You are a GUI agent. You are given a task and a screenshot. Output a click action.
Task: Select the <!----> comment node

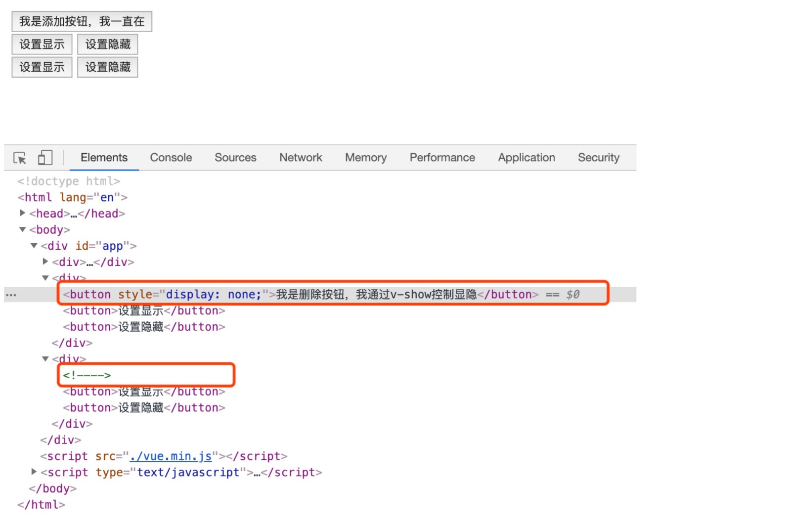[x=87, y=375]
